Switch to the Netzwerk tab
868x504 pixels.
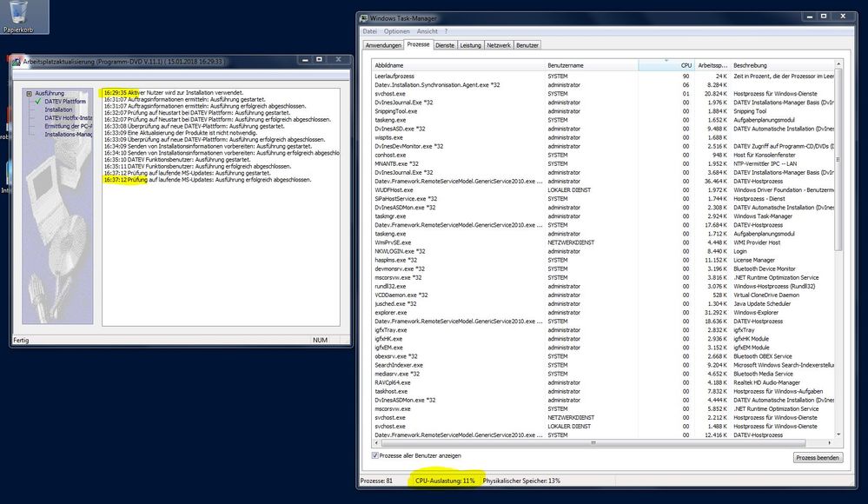click(x=499, y=45)
